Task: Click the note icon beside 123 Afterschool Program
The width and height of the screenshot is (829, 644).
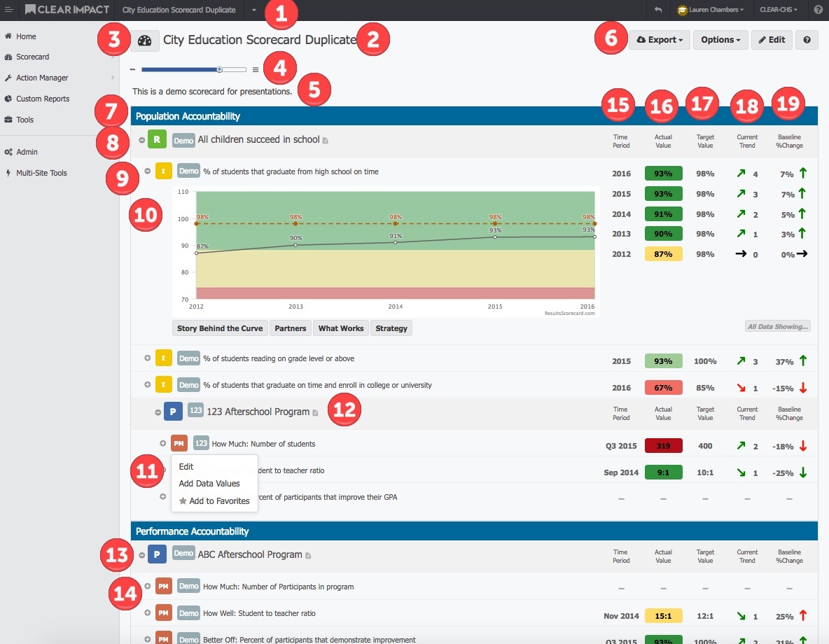Action: [315, 413]
